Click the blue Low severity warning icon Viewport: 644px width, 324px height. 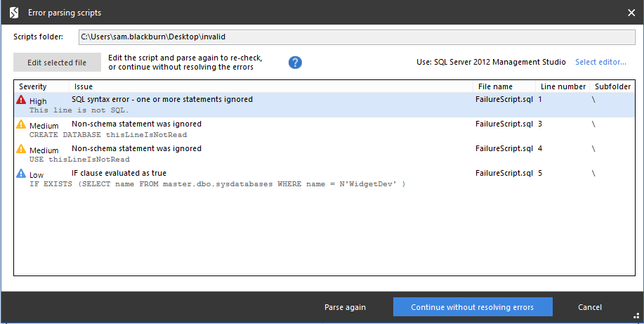(21, 174)
